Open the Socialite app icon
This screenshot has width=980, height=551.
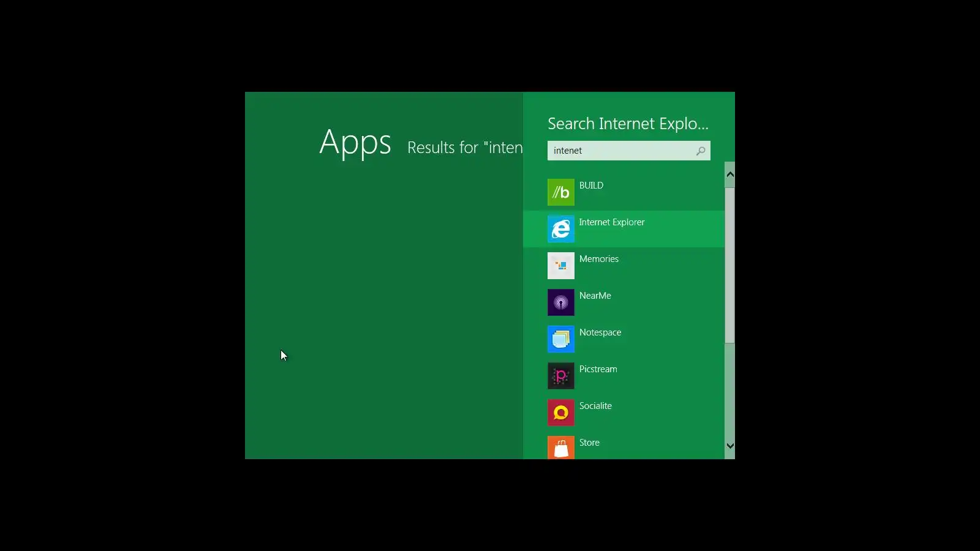coord(561,413)
